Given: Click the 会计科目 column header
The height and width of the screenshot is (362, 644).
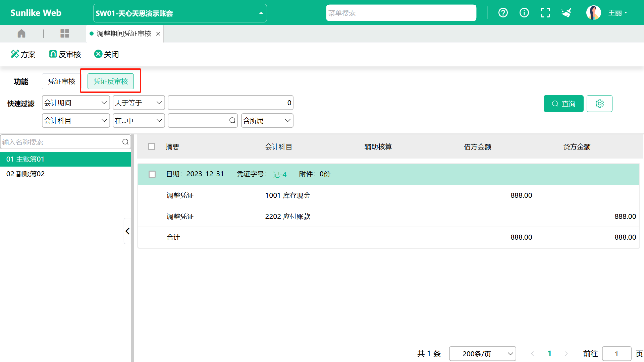Looking at the screenshot, I should pyautogui.click(x=279, y=147).
